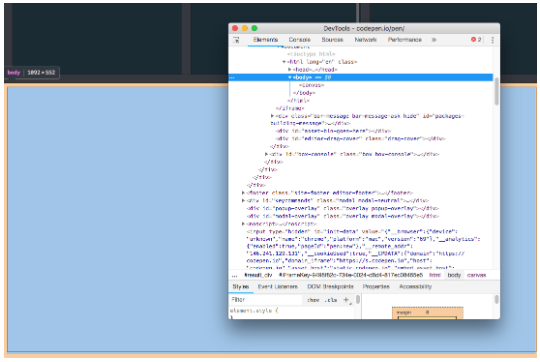
Task: Click the Styles pane scrollbar thumb
Action: [x=358, y=299]
